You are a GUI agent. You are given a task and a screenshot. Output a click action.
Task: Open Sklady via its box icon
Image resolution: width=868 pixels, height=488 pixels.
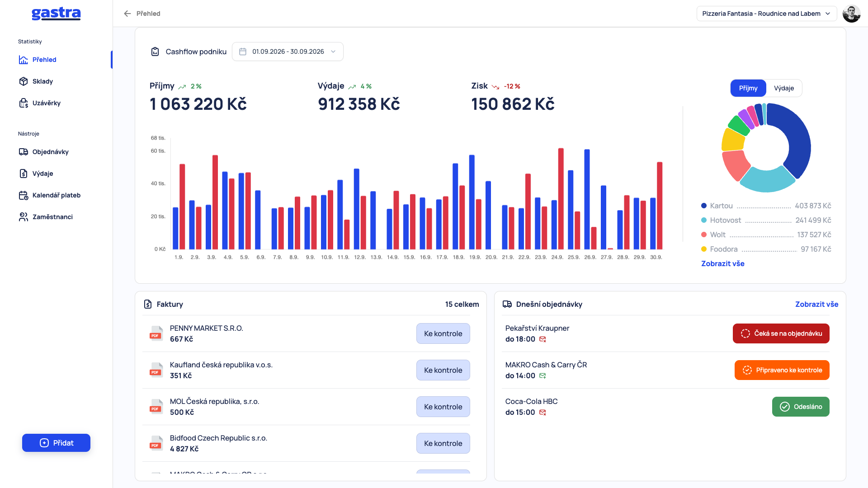click(x=24, y=81)
